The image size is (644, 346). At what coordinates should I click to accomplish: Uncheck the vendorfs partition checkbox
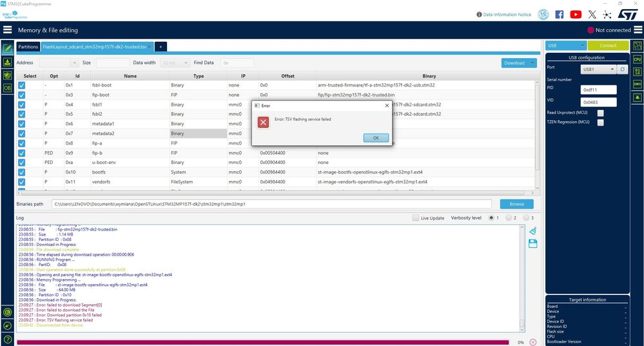[x=21, y=182]
